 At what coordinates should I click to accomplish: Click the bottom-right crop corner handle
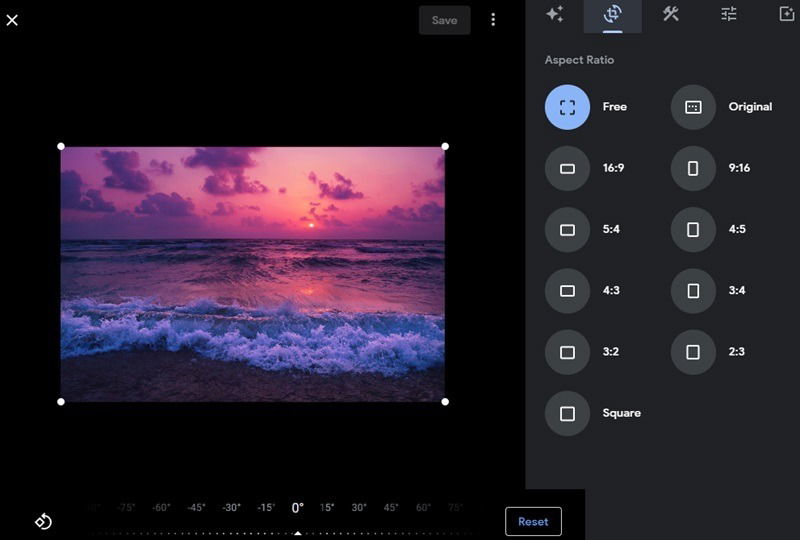(x=445, y=402)
